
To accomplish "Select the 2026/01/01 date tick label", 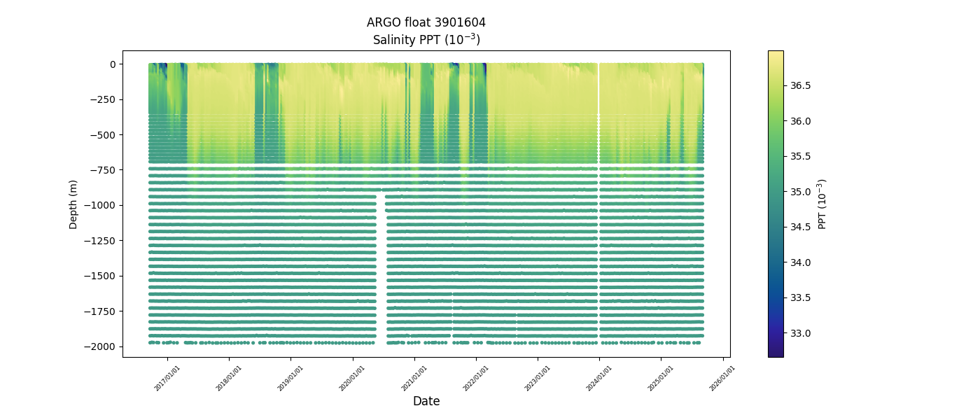I will tap(723, 378).
